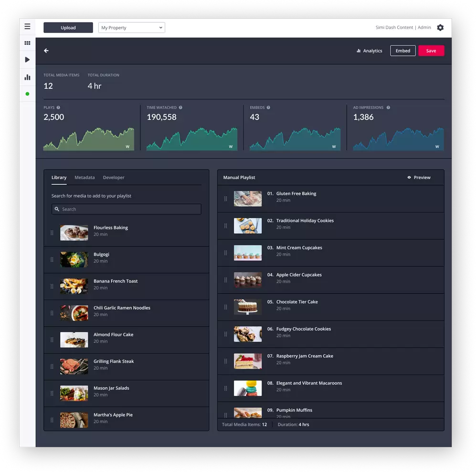Grab drag handle for Raspberry Jam Cream Cake

coord(225,361)
